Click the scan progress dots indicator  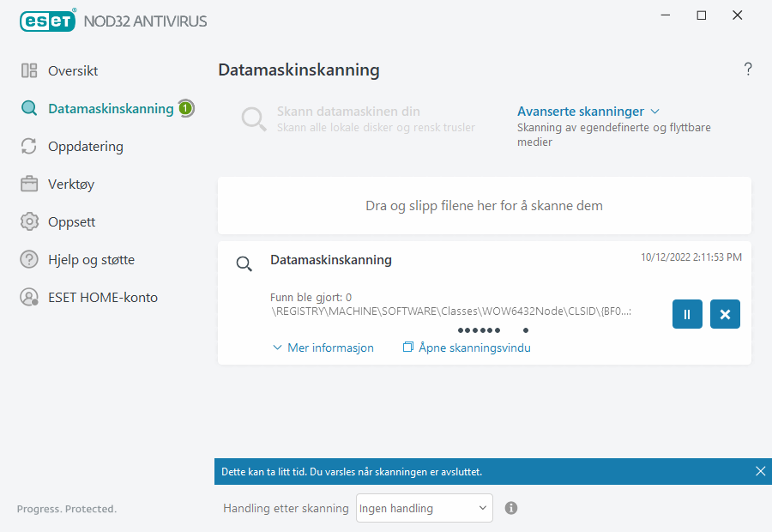492,330
